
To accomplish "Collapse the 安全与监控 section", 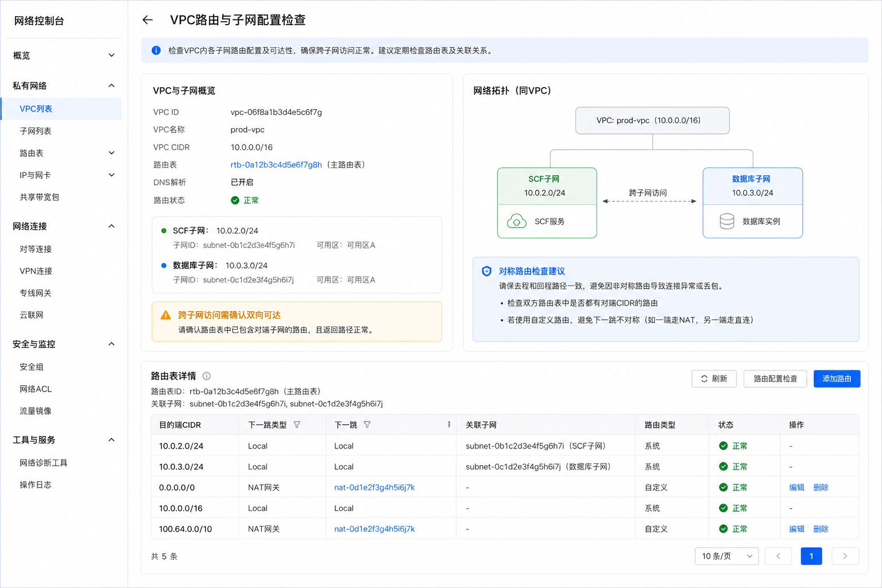I will [111, 344].
